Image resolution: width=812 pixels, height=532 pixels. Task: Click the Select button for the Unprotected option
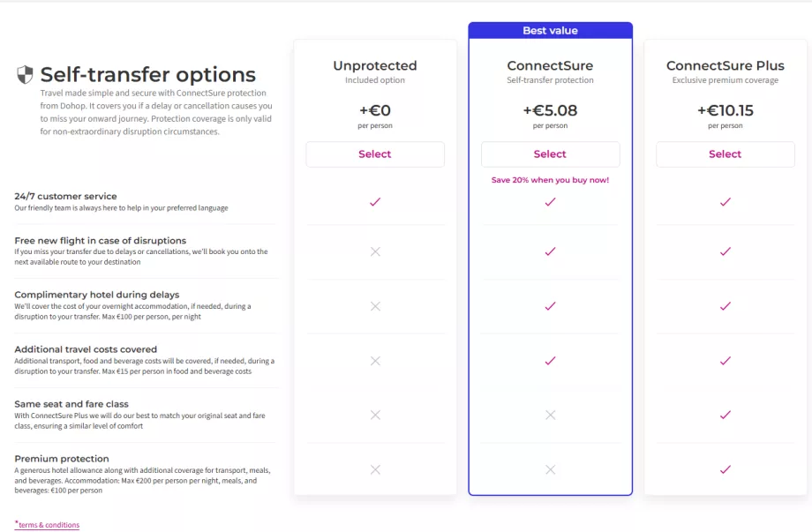[374, 154]
